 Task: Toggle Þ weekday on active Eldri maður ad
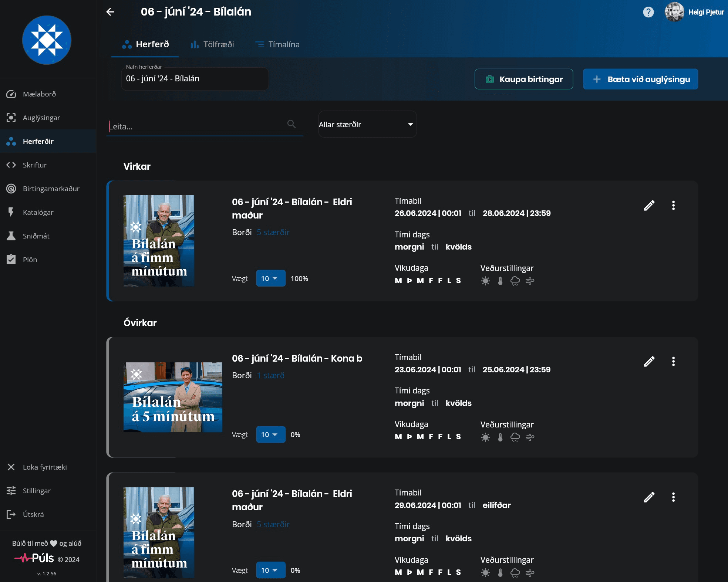pos(409,281)
